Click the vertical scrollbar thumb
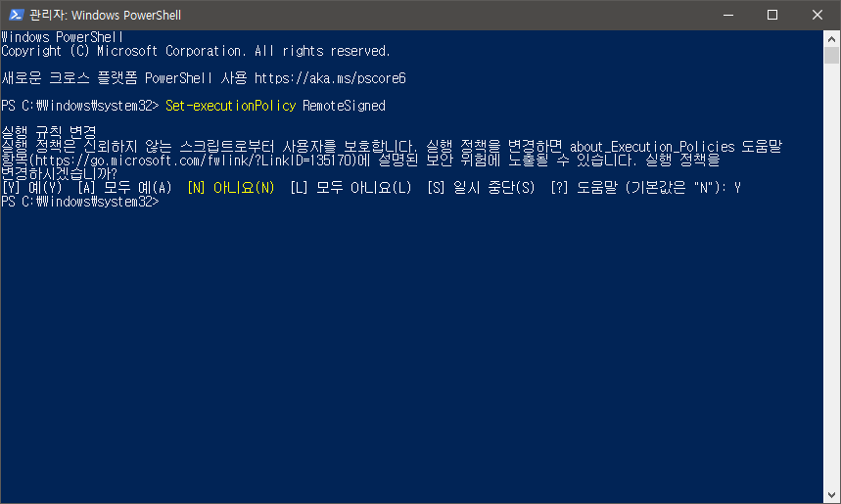Viewport: 841px width, 504px height. pos(832,55)
